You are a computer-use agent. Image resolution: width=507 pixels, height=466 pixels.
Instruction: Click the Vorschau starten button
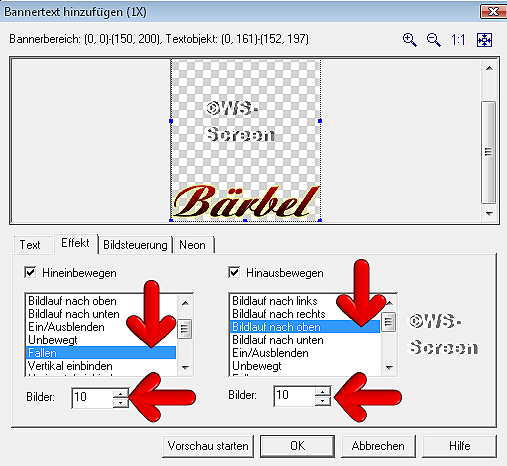click(x=208, y=446)
